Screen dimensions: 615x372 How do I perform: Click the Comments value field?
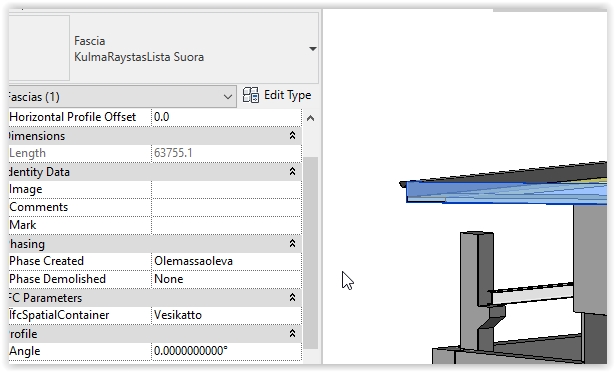pyautogui.click(x=226, y=207)
